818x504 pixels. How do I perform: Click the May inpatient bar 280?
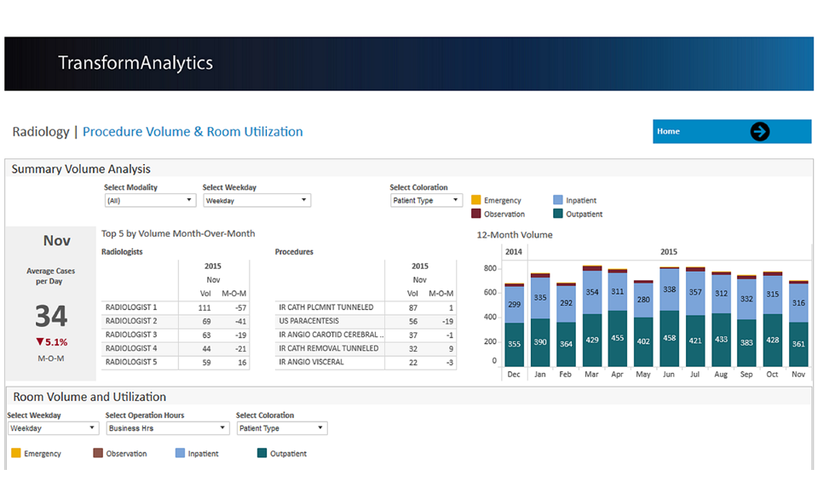[643, 301]
